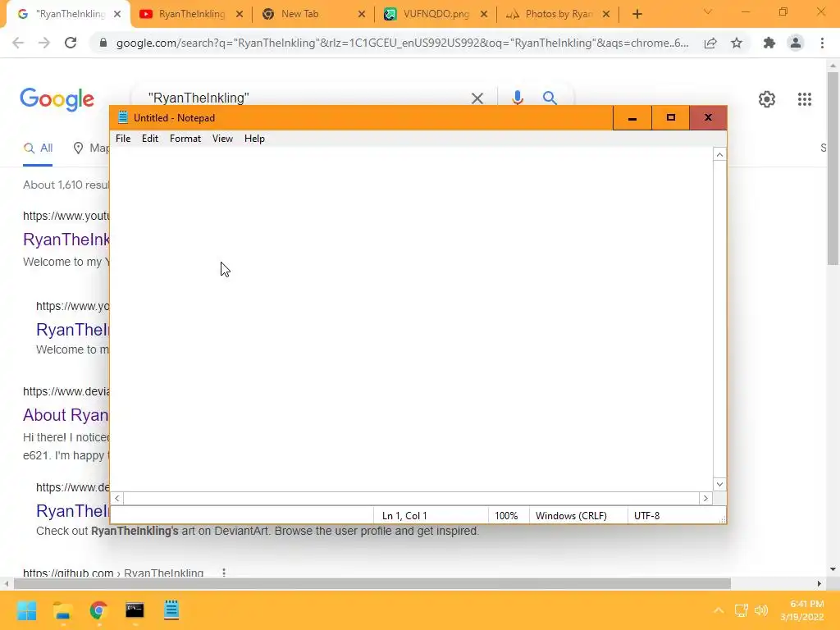Screen dimensions: 840x630
Task: Open File Explorer from the taskbar
Action: [62, 610]
